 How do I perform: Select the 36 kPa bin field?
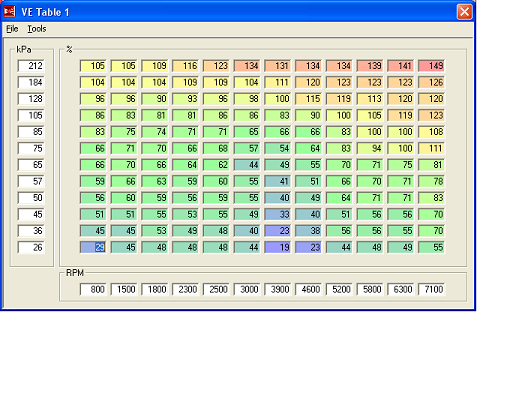pyautogui.click(x=31, y=231)
